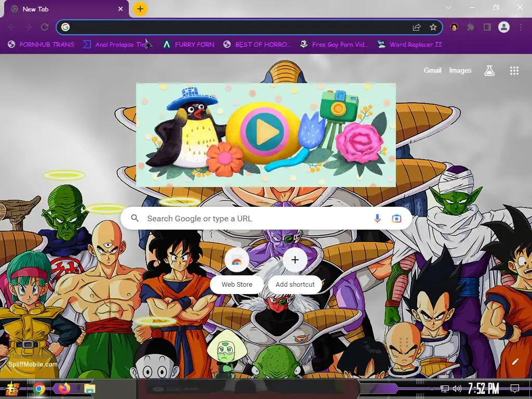Open the network icon in system tray

pos(444,389)
